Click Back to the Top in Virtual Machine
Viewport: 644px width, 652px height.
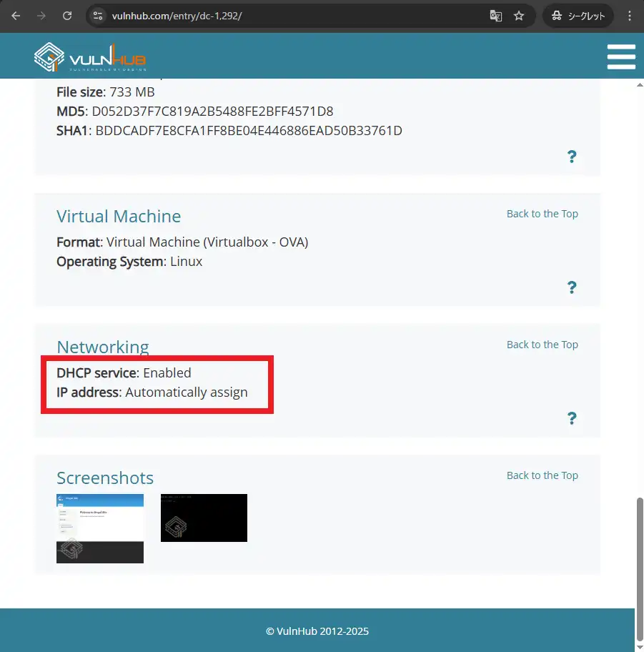click(x=542, y=214)
